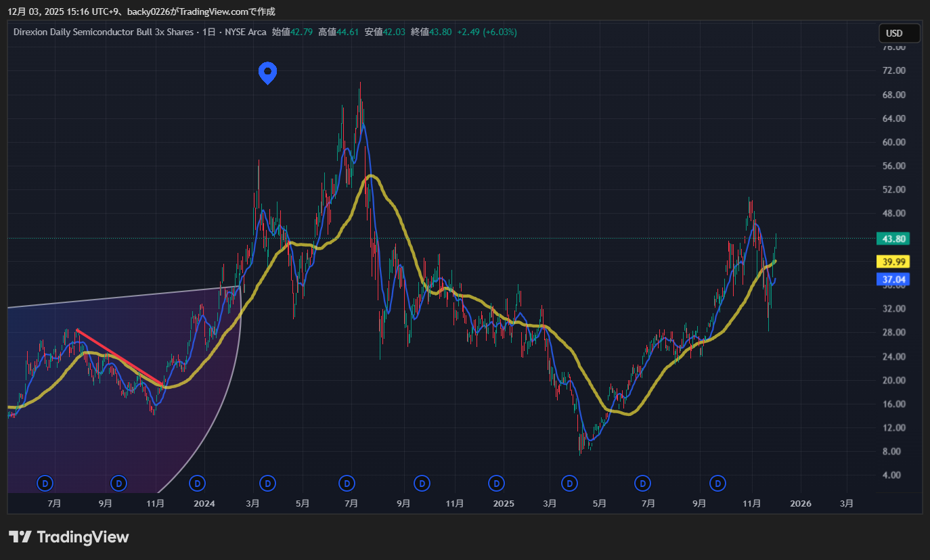Click the +2.49 (+6.03%) change value
This screenshot has width=930, height=560.
[x=487, y=32]
